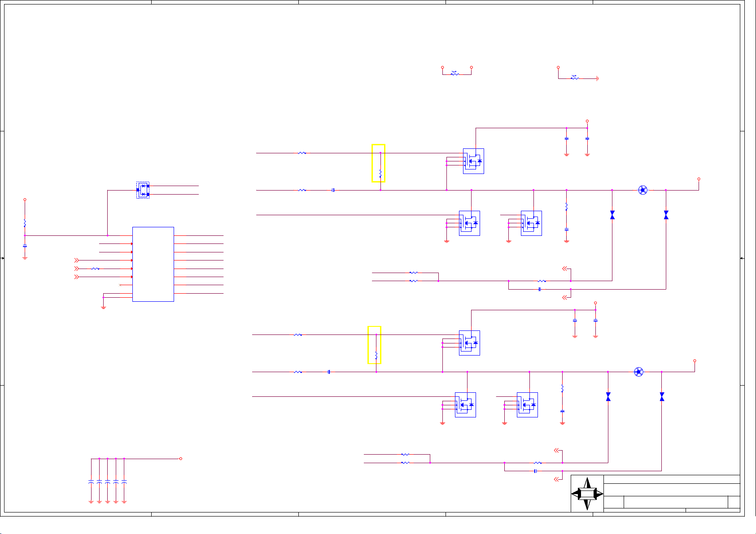756x534 pixels.
Task: Select the snubber capacitor in the upper circuit
Action: pyautogui.click(x=566, y=229)
